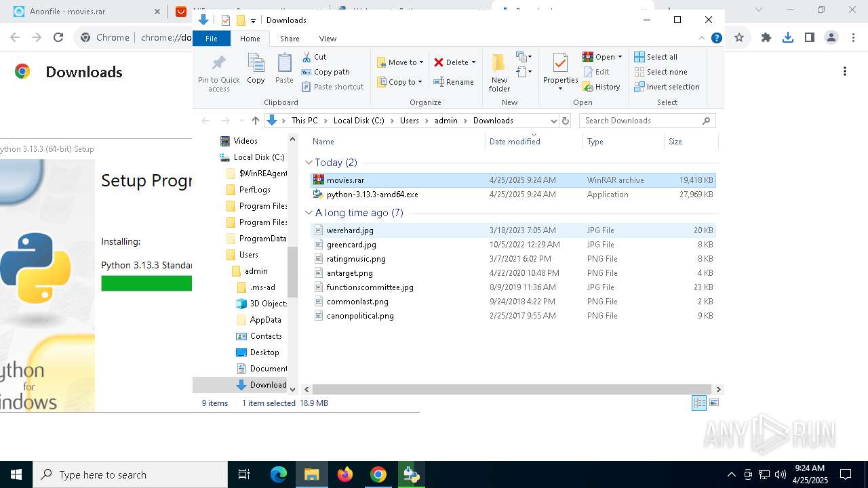
Task: Open Copy to dropdown
Action: tap(399, 82)
